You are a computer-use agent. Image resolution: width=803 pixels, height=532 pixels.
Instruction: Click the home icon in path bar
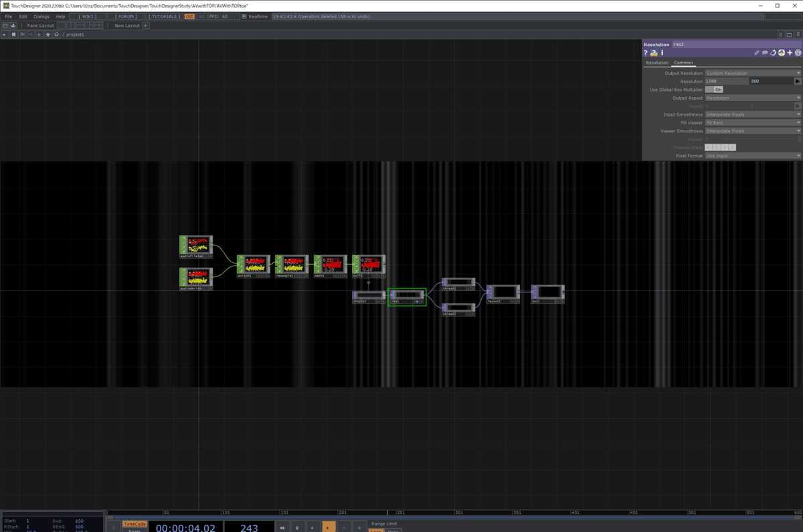(x=56, y=34)
